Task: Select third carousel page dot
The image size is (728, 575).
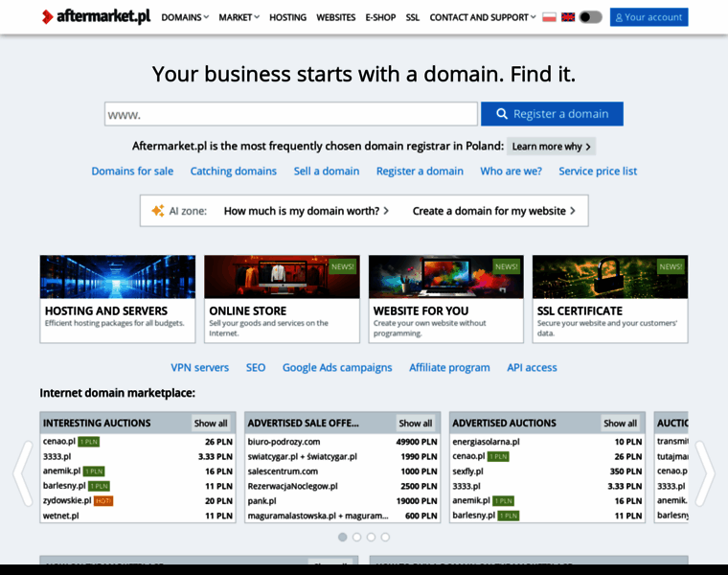Action: 371,537
